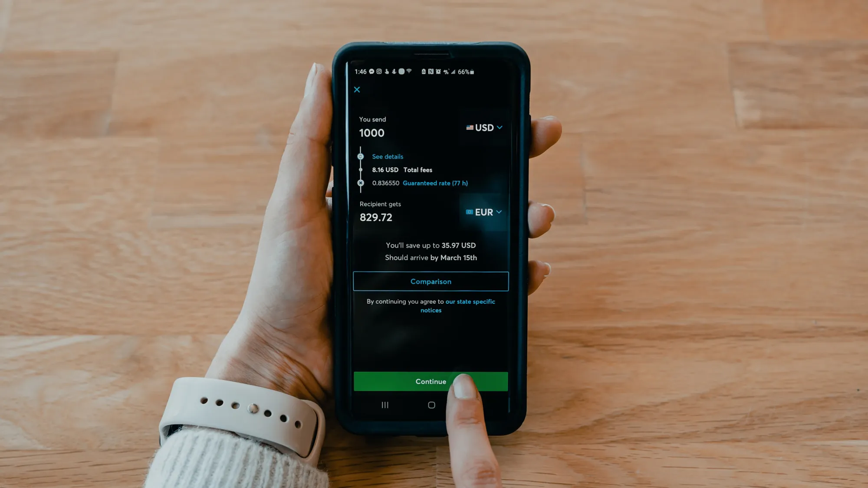Image resolution: width=868 pixels, height=488 pixels.
Task: Tap the X close button
Action: pos(357,89)
